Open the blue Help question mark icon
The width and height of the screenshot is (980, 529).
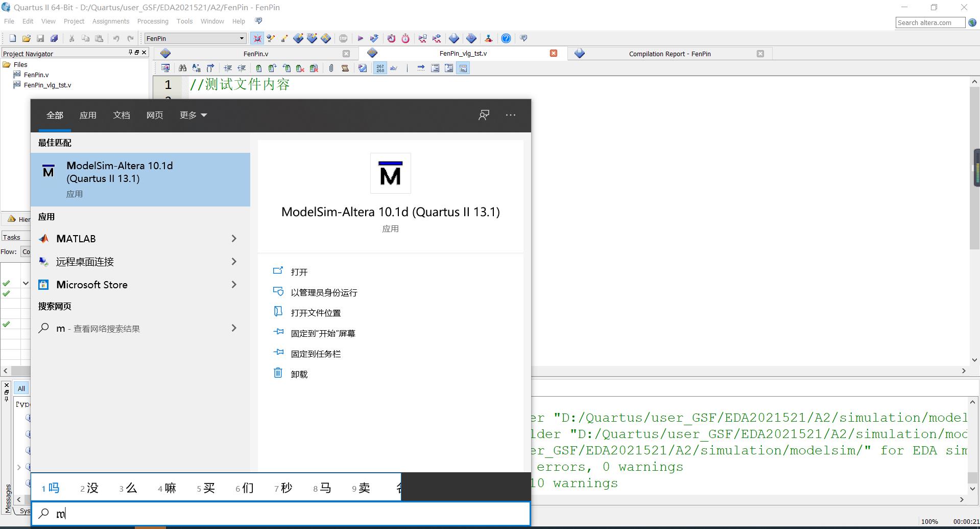coord(506,38)
